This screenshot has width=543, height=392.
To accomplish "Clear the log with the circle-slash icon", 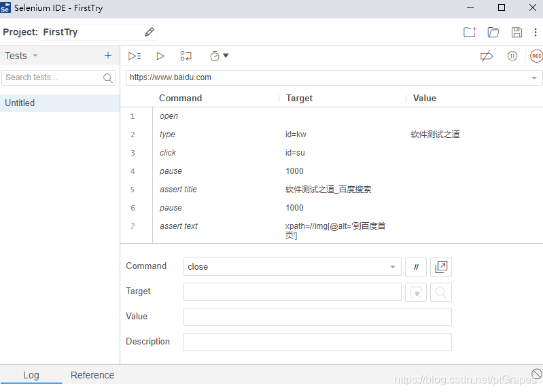I will coord(536,374).
